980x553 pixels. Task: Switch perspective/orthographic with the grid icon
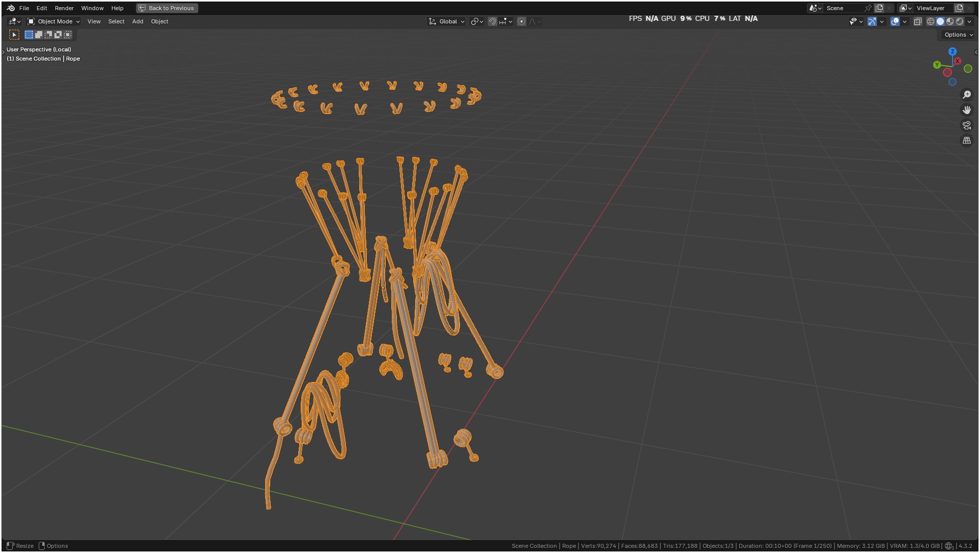[966, 141]
